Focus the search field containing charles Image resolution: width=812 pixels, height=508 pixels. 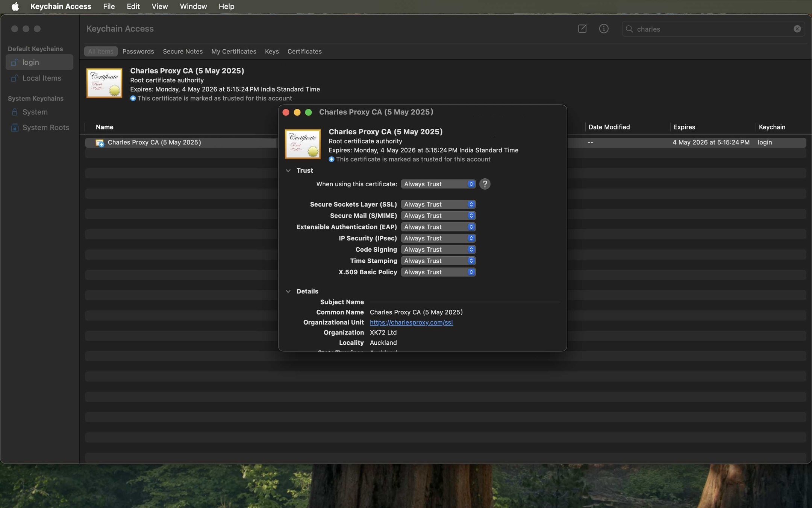(713, 29)
